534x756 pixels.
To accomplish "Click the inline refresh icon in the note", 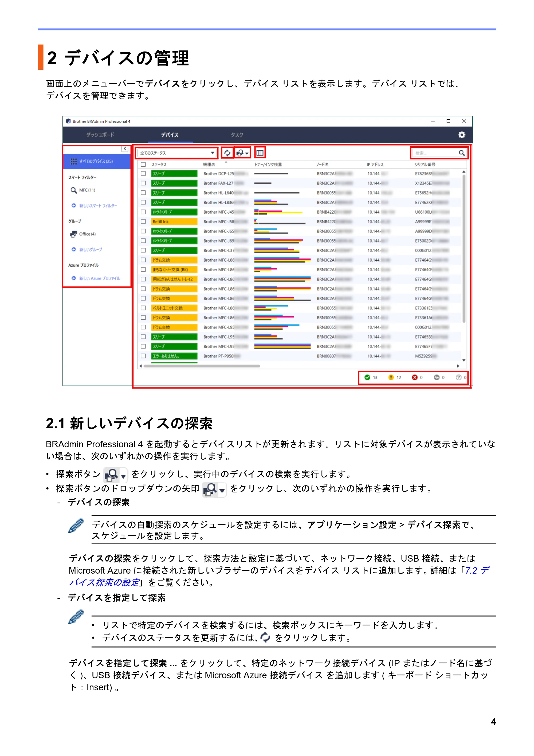I will (265, 637).
